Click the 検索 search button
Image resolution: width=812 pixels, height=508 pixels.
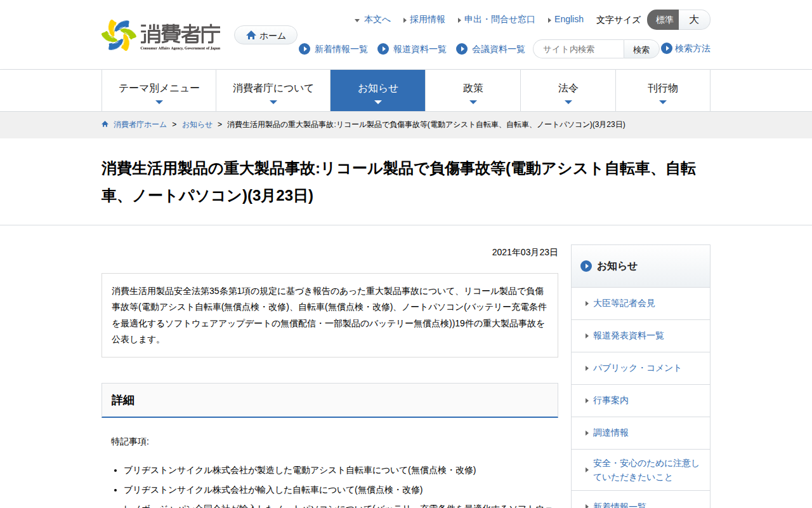pos(641,49)
